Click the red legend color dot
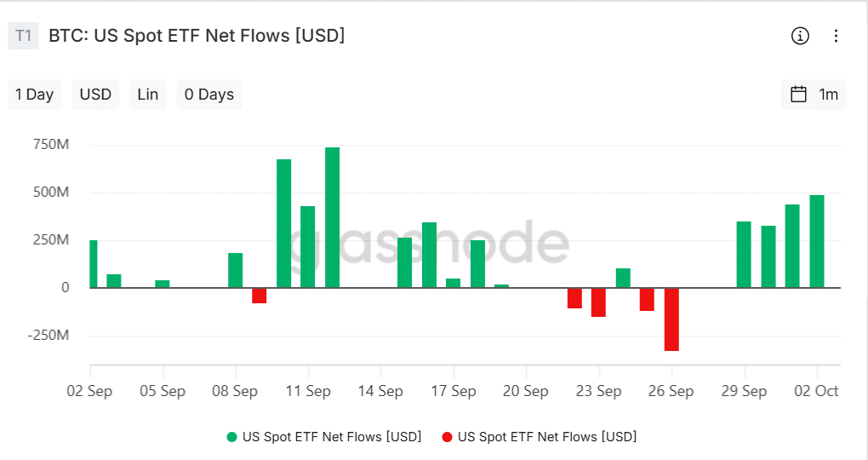Screen dimensions: 868x460 (447, 437)
